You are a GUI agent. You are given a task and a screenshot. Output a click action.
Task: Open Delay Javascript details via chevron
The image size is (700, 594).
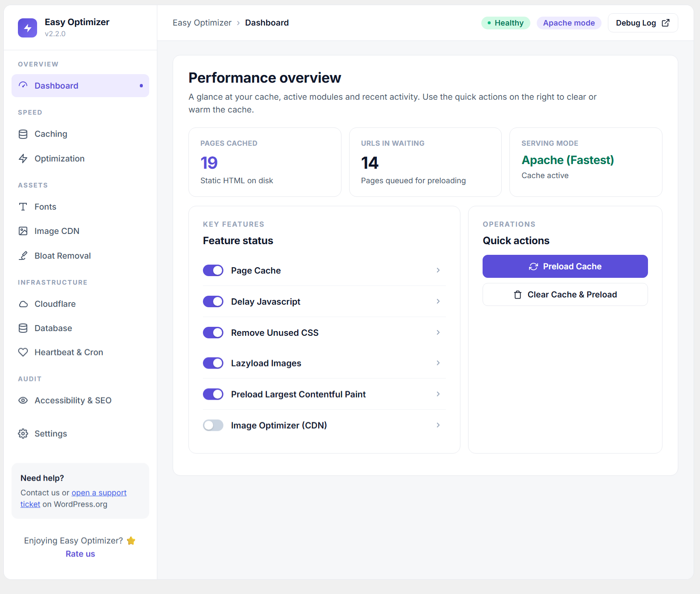click(x=438, y=301)
